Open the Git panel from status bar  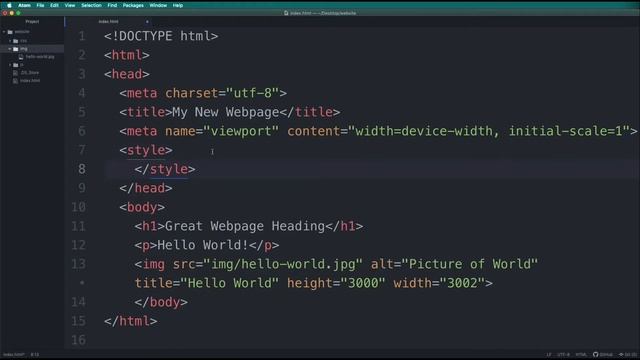point(628,354)
